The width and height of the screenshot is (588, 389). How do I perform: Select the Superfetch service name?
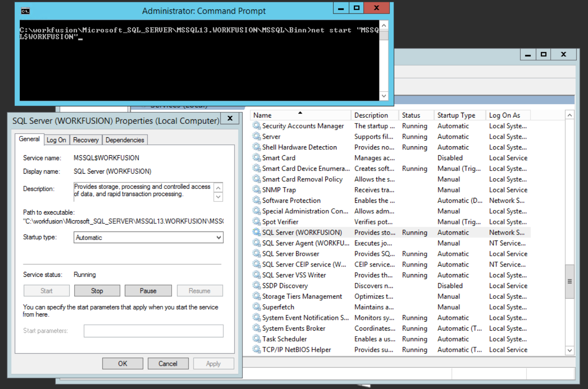click(278, 307)
